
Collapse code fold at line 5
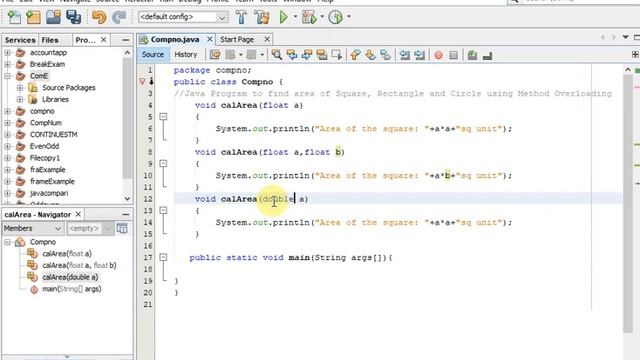click(163, 117)
